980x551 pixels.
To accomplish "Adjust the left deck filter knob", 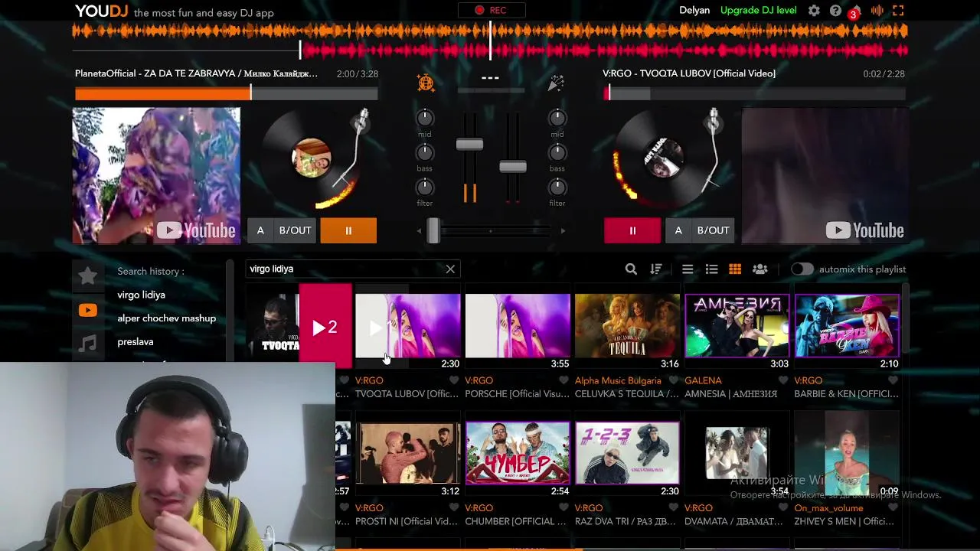I will [425, 187].
